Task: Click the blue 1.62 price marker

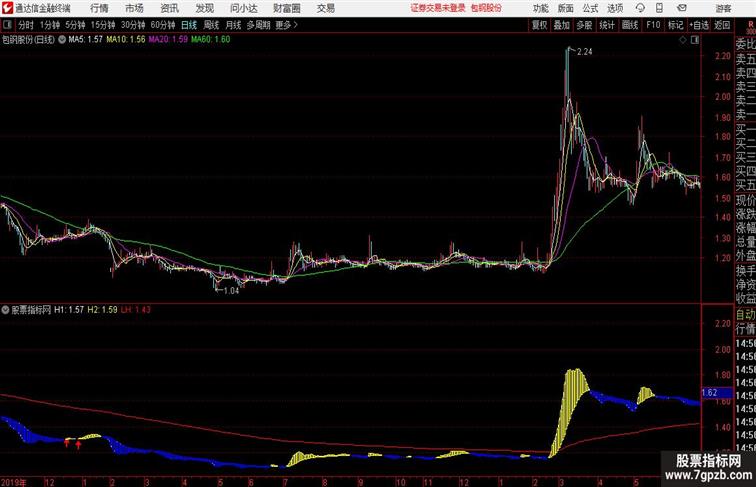Action: [x=716, y=392]
